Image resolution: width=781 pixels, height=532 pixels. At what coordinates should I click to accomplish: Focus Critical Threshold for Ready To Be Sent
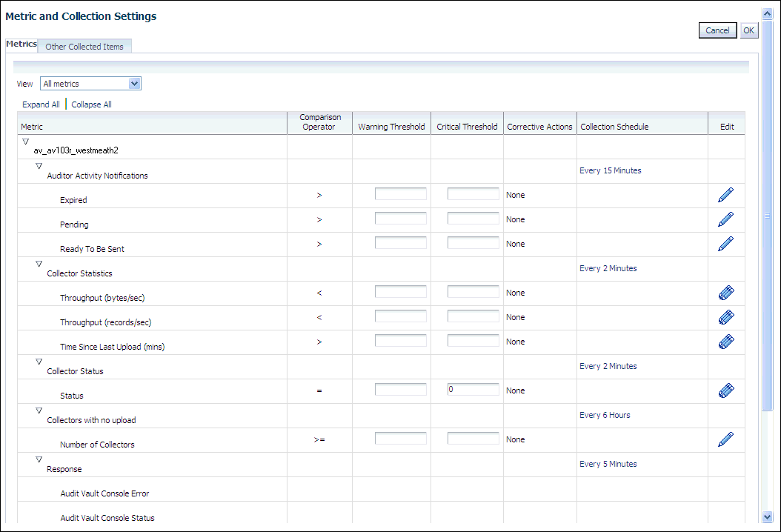(x=473, y=242)
